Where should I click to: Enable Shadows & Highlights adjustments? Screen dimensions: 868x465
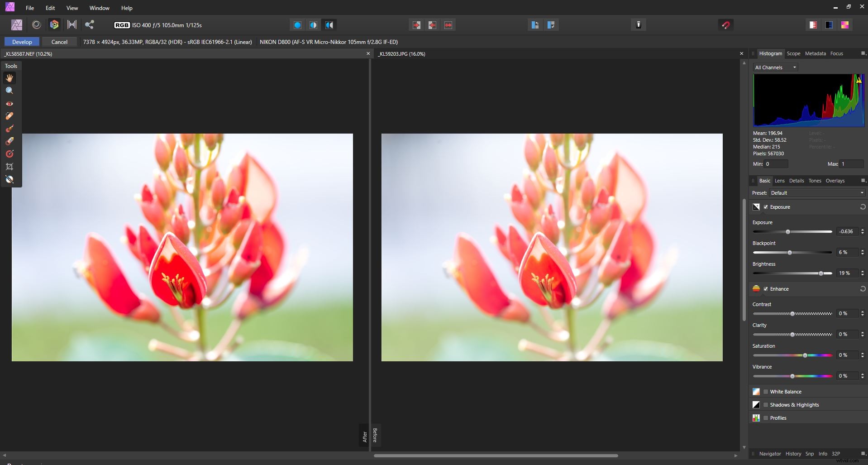coord(765,405)
